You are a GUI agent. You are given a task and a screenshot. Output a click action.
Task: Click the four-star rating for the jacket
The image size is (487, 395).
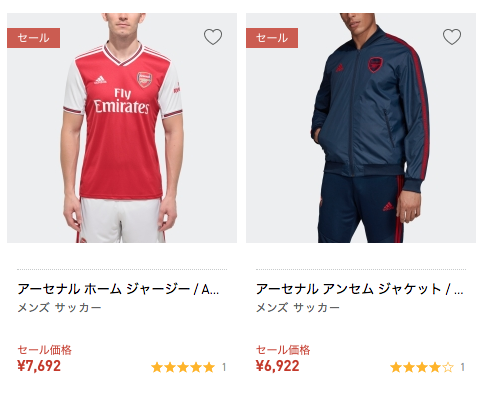coord(422,367)
